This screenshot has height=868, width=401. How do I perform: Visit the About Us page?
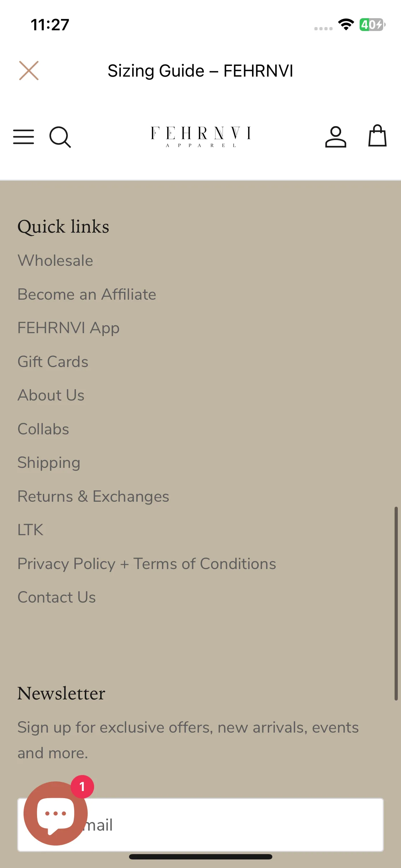click(51, 395)
